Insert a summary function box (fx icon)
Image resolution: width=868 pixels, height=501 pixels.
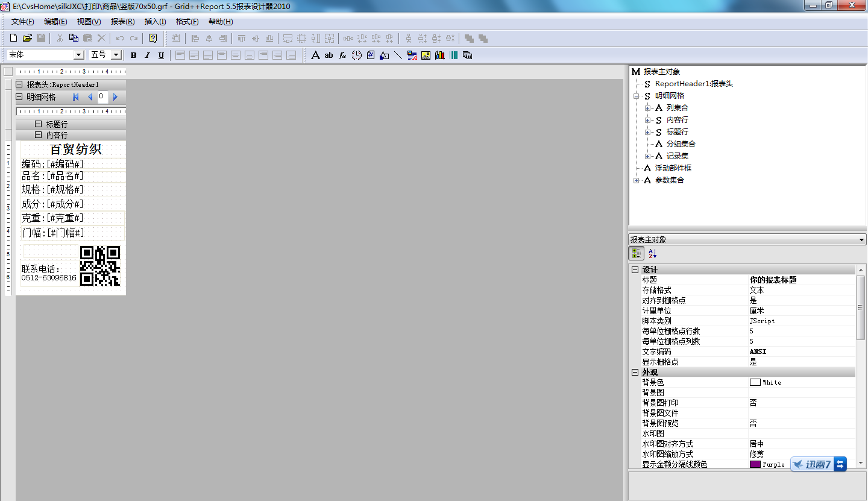[x=342, y=55]
